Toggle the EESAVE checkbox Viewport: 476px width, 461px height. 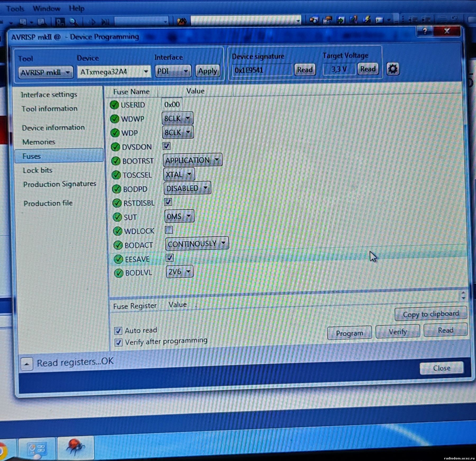(170, 258)
